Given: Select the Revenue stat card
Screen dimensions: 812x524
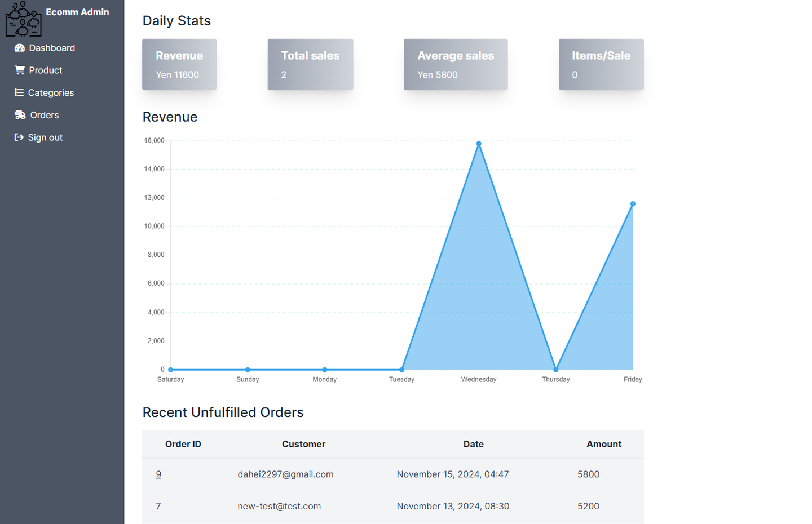Looking at the screenshot, I should 179,64.
